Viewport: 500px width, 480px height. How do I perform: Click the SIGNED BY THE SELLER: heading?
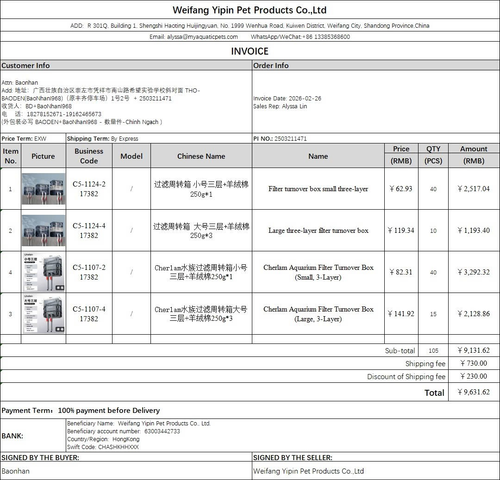point(293,458)
